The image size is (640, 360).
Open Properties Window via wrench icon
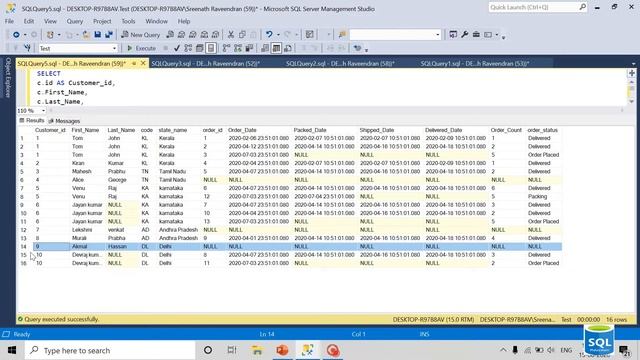coord(464,35)
